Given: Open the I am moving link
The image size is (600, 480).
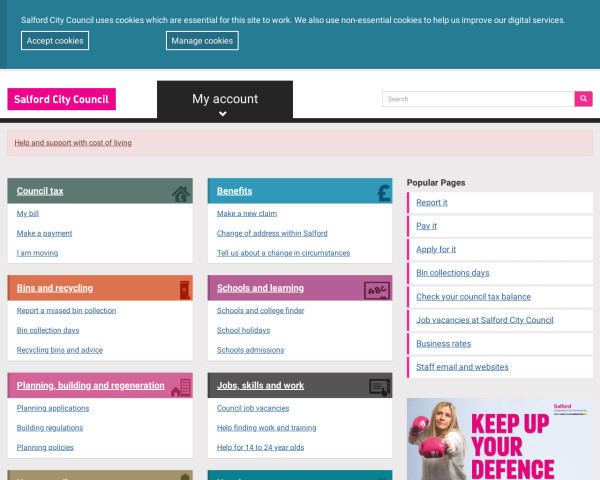Looking at the screenshot, I should 38,253.
